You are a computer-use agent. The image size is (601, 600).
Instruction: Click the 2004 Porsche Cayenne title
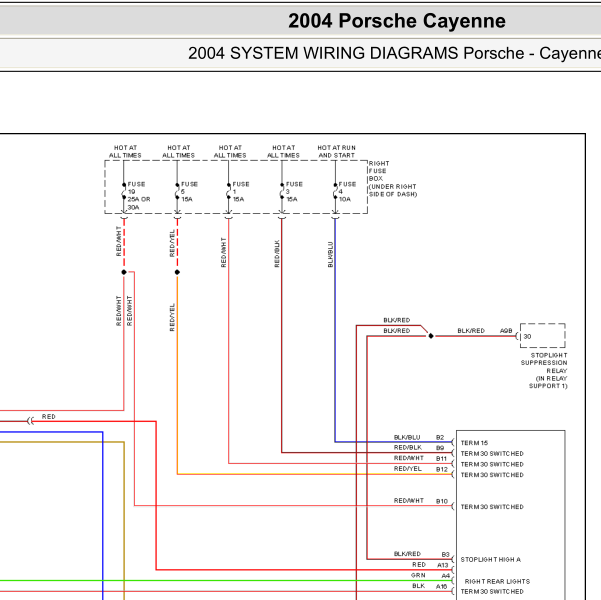point(397,21)
